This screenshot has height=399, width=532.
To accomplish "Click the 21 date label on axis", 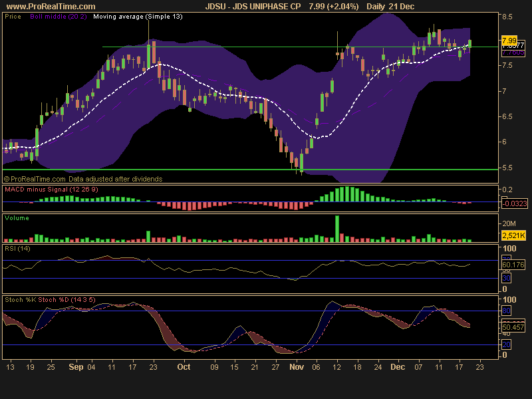I will 255,367.
